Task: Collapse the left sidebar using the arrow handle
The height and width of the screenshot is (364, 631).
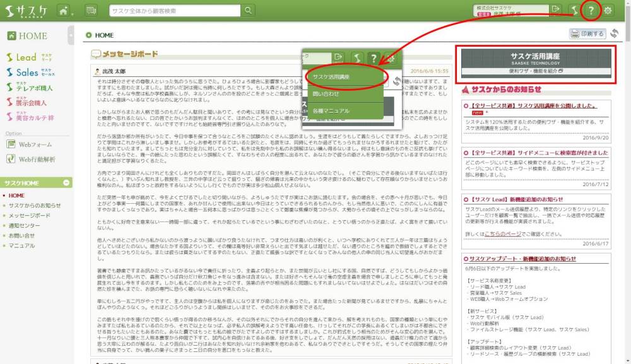Action: pyautogui.click(x=71, y=33)
